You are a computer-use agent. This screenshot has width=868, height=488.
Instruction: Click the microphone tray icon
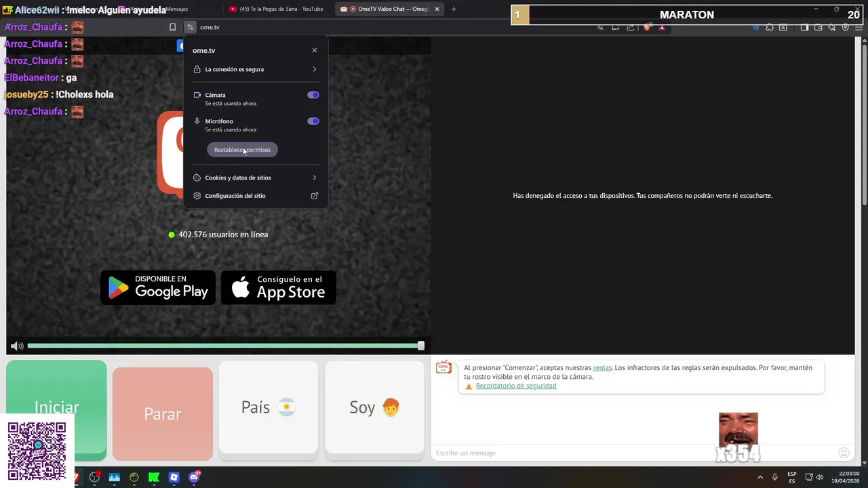[x=774, y=477]
